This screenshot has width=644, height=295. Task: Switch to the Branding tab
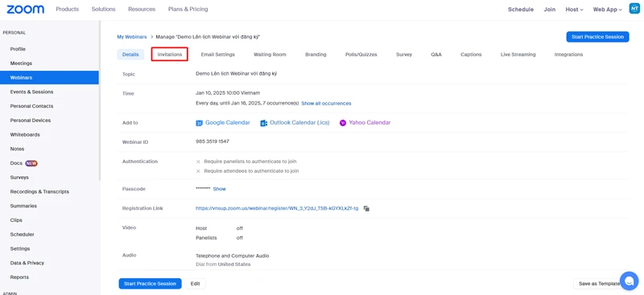316,55
